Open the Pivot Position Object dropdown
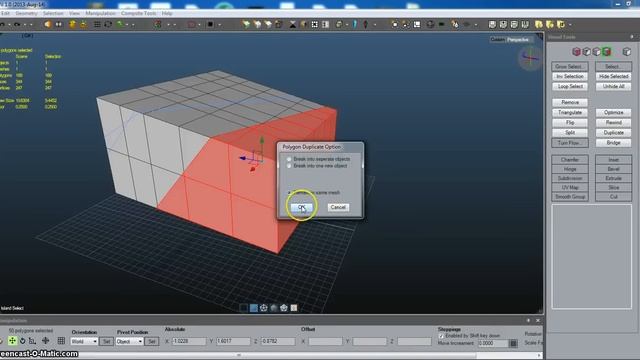640x360 pixels. [x=129, y=341]
